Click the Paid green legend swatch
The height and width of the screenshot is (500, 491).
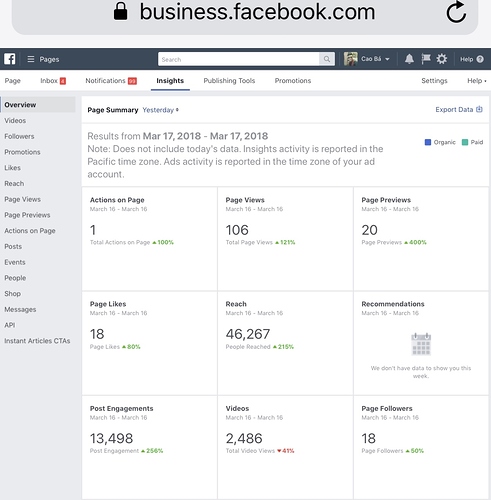pyautogui.click(x=465, y=142)
